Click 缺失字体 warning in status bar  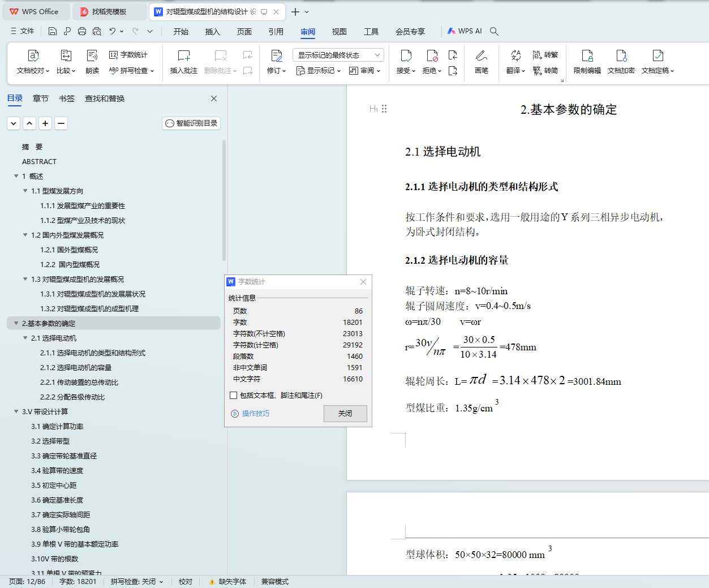click(227, 582)
